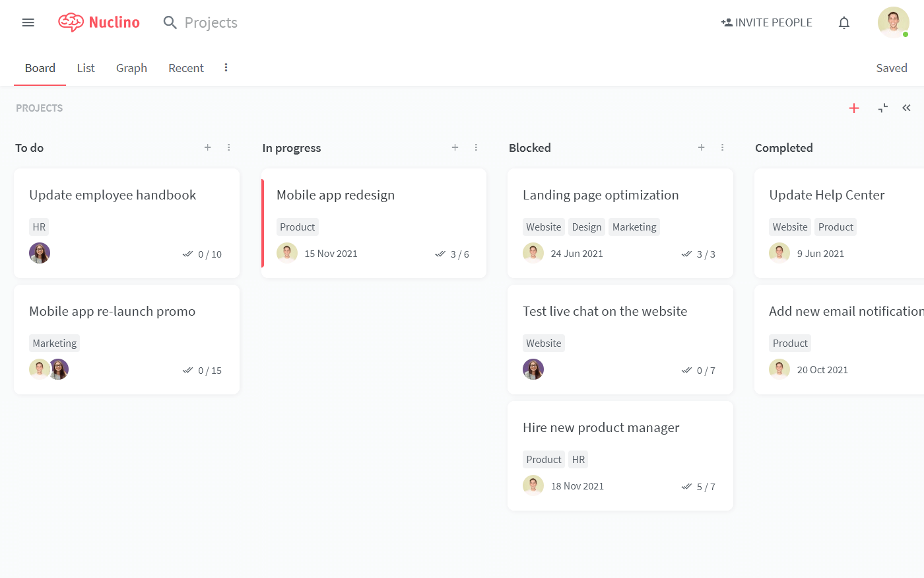Click the 0 / 15 checklist progress
This screenshot has height=578, width=924.
(203, 371)
